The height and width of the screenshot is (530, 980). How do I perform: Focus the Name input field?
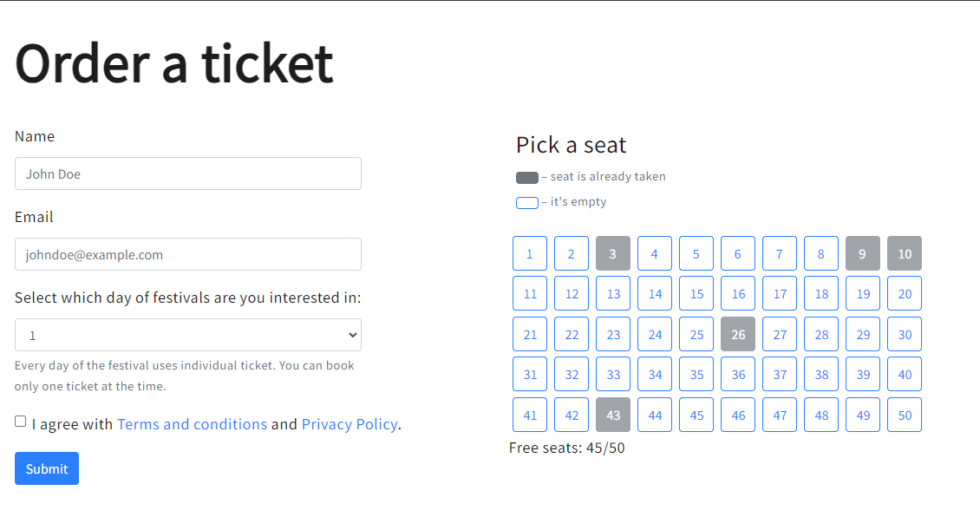pos(187,173)
